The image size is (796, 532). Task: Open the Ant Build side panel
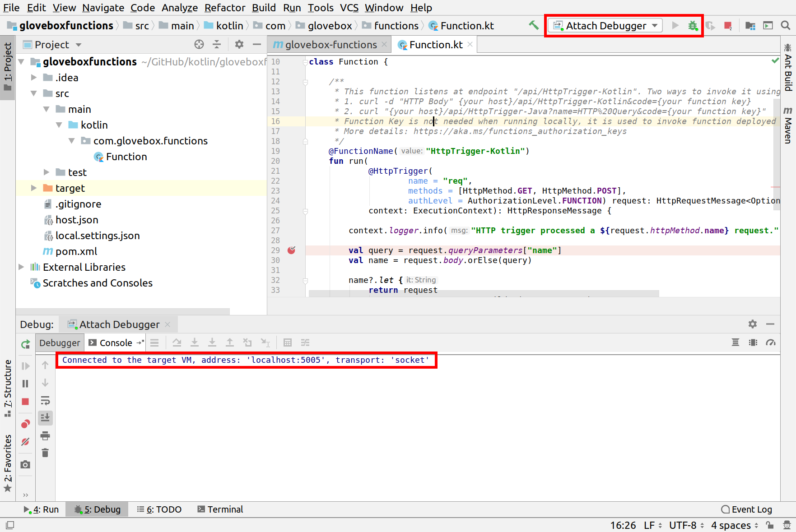[788, 67]
